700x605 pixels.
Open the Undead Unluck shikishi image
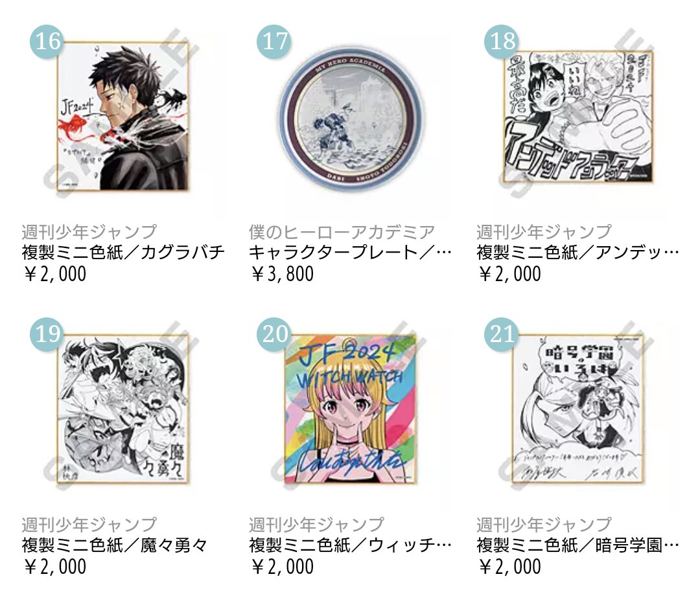pos(579,116)
